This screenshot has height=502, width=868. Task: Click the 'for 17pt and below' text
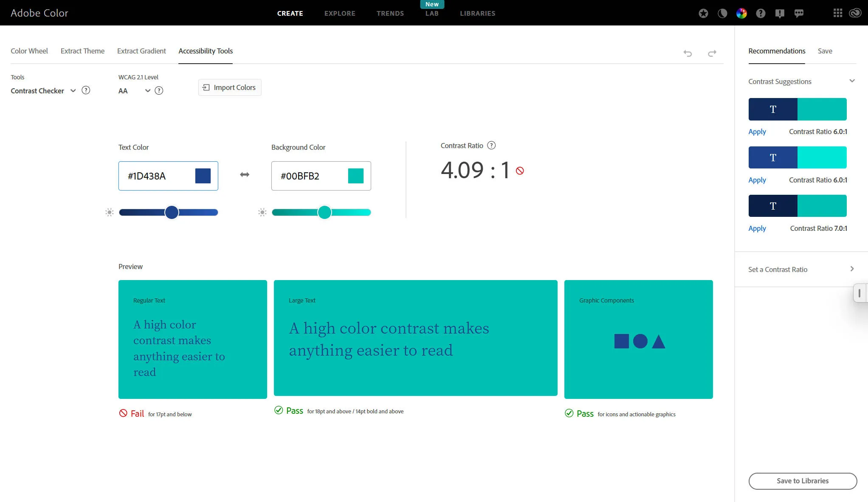(x=170, y=414)
